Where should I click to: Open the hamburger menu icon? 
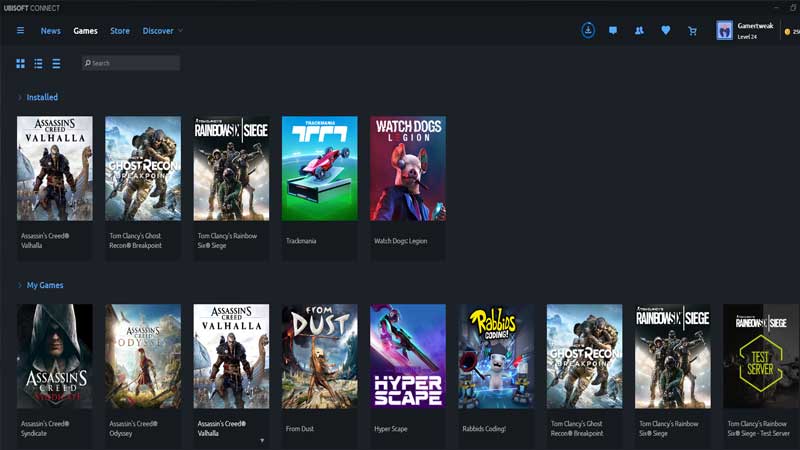pyautogui.click(x=20, y=31)
